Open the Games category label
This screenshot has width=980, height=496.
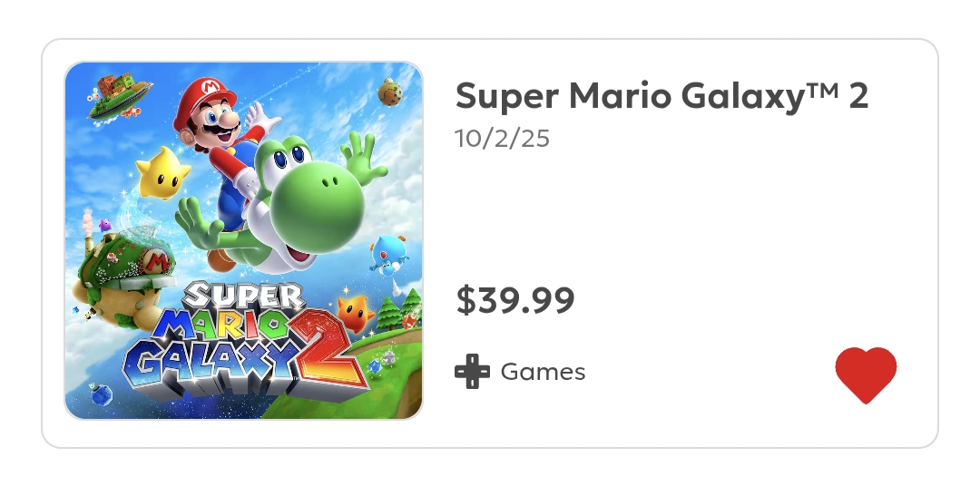click(x=543, y=372)
